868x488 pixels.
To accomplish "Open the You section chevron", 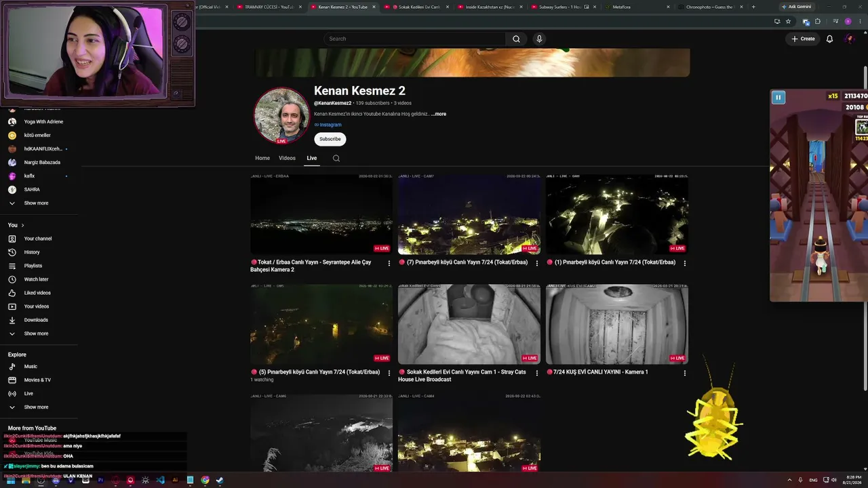I will pyautogui.click(x=22, y=225).
